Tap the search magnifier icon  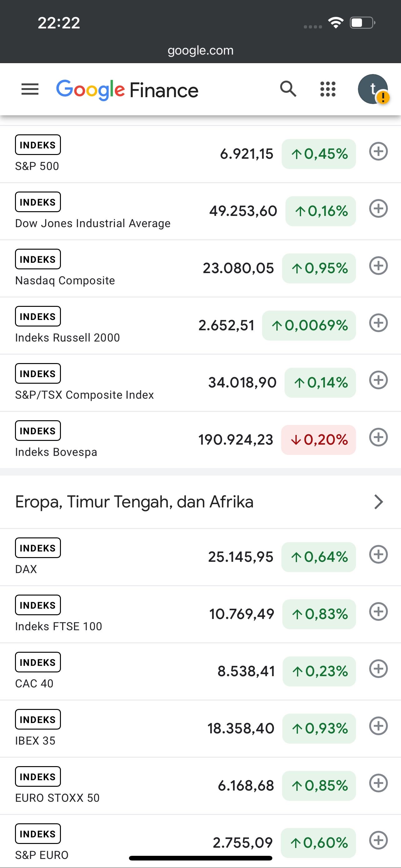tap(288, 89)
